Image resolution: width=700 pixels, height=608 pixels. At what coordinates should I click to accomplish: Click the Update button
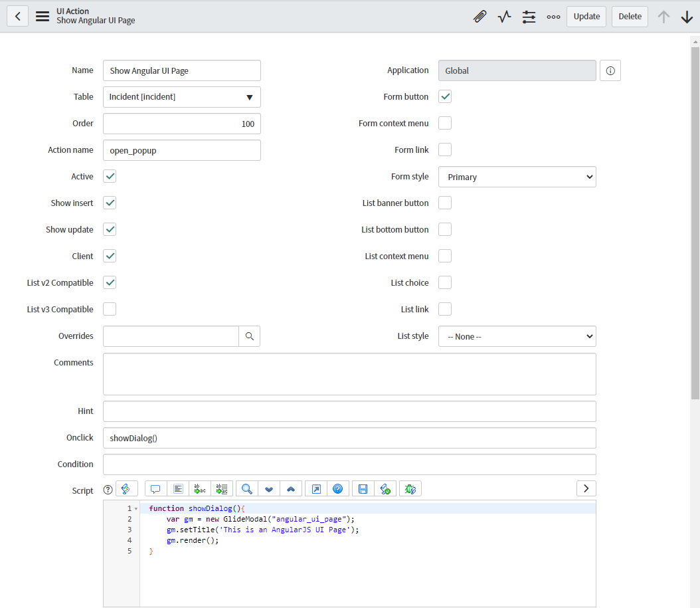(x=586, y=16)
